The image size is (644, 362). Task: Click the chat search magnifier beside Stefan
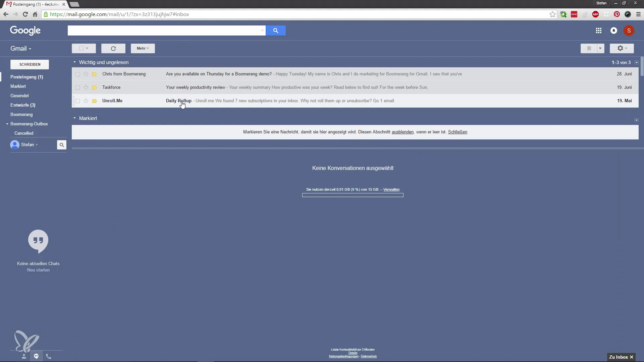tap(62, 145)
